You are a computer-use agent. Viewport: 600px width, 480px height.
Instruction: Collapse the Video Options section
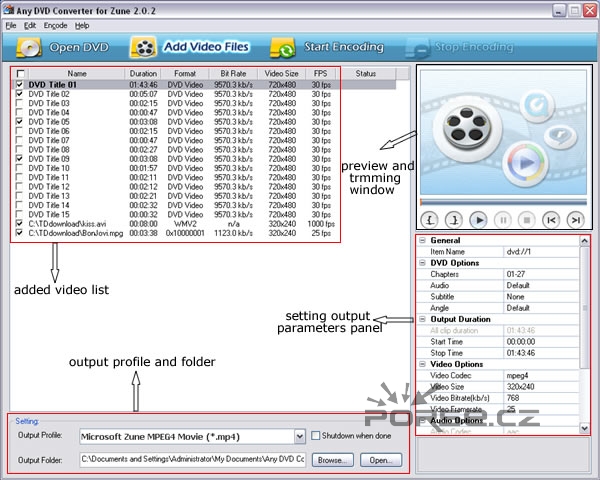pos(422,364)
